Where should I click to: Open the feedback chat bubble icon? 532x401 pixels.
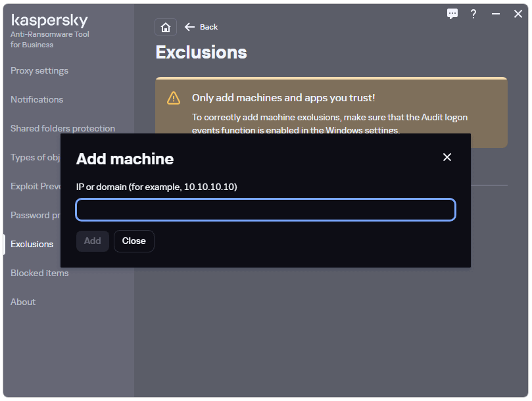coord(452,14)
